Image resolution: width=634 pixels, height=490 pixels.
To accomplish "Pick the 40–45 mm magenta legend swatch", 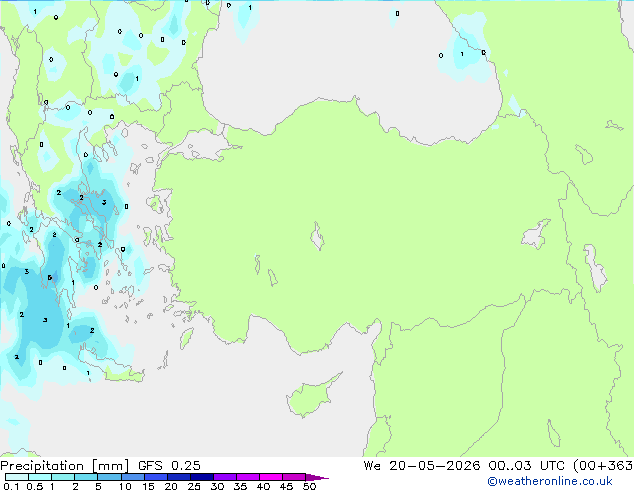I will pyautogui.click(x=271, y=477).
